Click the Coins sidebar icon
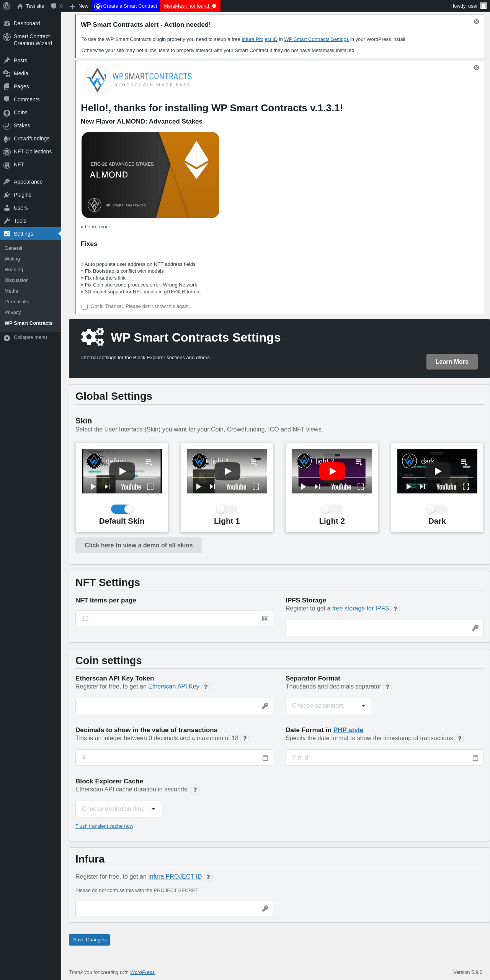Screen dimensions: 490x980 click(x=7, y=113)
